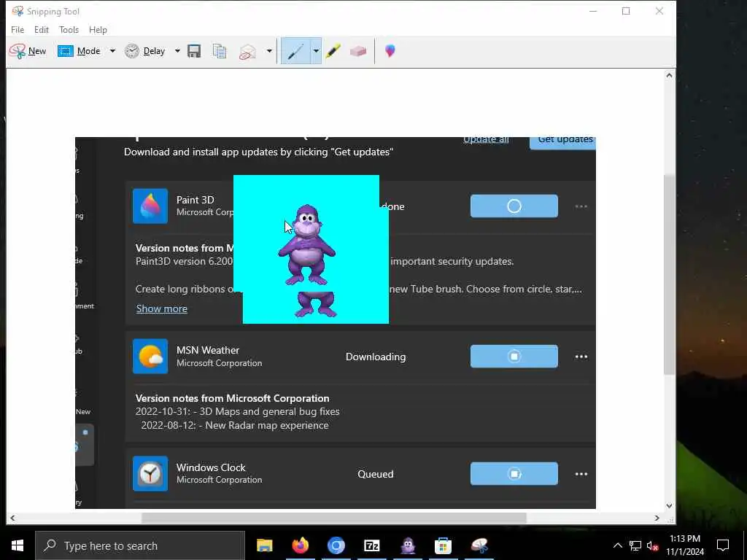Stop the MSN Weather download
The width and height of the screenshot is (747, 560).
coord(514,356)
